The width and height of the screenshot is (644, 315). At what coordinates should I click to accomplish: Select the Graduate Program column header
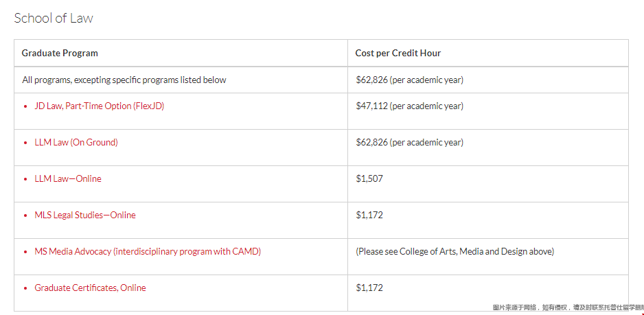coord(60,53)
